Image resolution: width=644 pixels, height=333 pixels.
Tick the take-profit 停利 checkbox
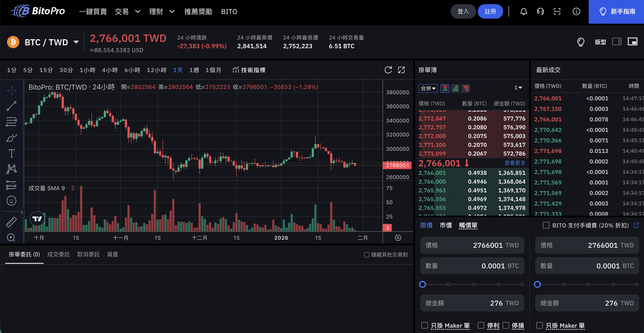pos(481,325)
